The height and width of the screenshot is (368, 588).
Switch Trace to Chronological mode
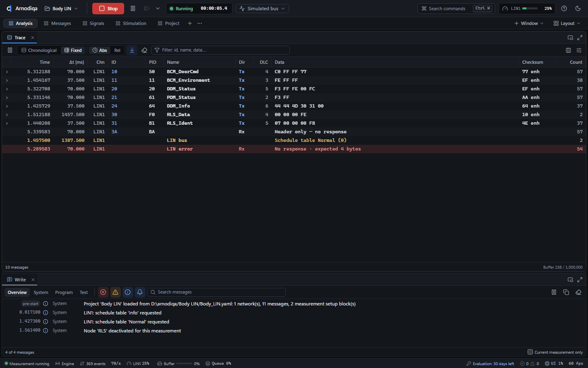pos(39,50)
